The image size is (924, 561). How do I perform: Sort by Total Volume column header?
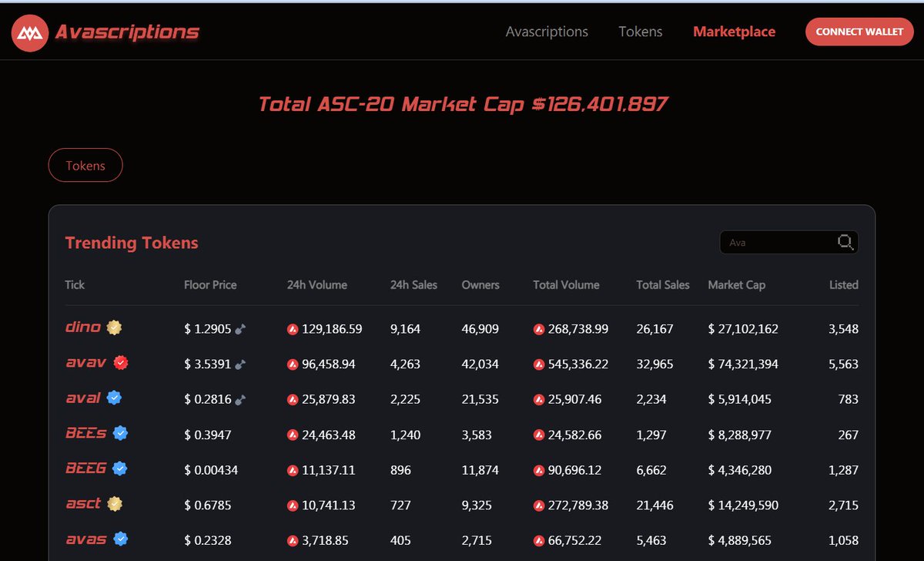tap(566, 284)
